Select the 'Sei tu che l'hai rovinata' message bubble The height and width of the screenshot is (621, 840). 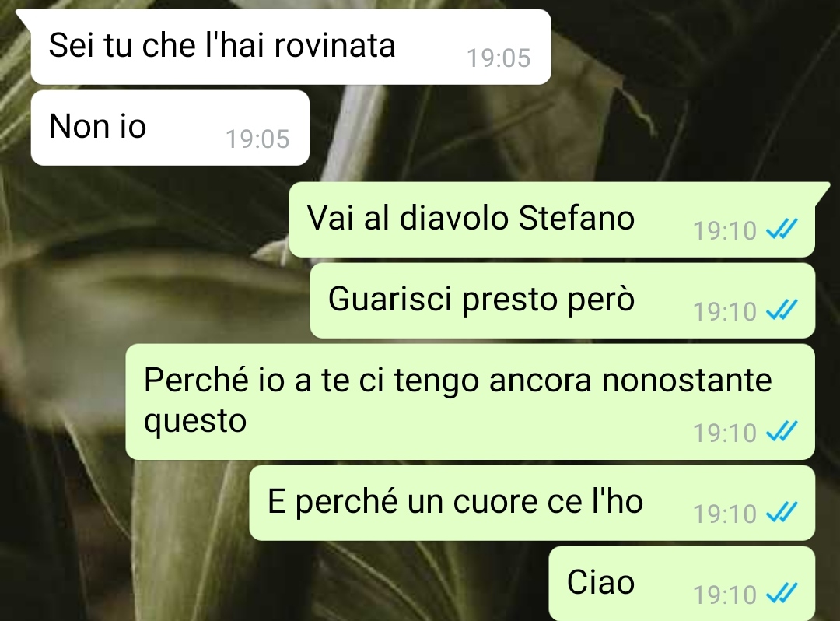[x=291, y=47]
